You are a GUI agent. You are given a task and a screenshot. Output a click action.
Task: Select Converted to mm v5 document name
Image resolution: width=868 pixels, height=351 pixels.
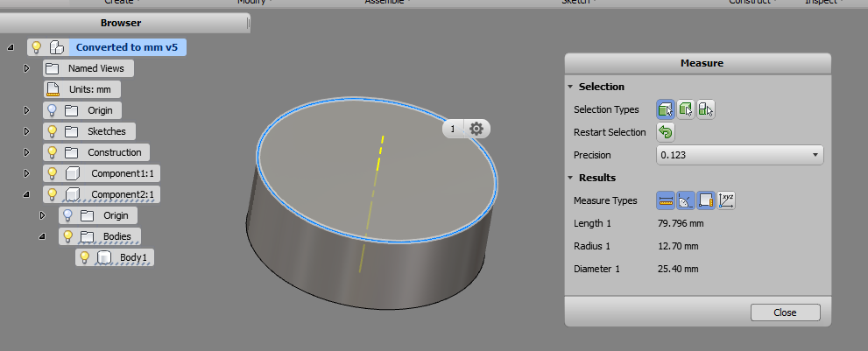click(x=127, y=47)
